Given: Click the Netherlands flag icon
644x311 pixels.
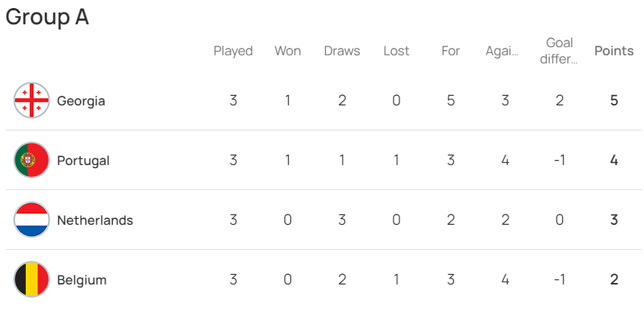Looking at the screenshot, I should (x=32, y=220).
